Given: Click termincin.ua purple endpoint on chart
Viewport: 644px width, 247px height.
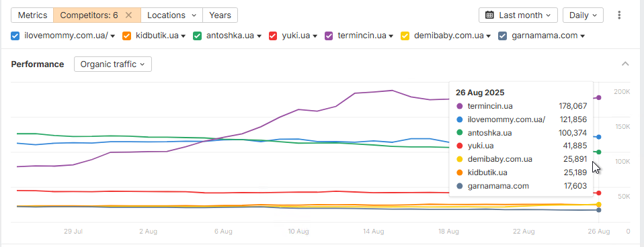Looking at the screenshot, I should point(599,97).
